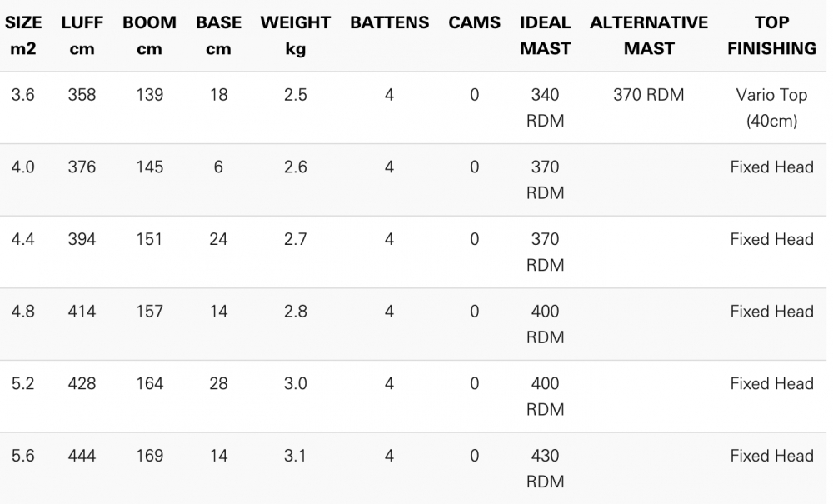The width and height of the screenshot is (833, 504).
Task: Click the 157 boom value
Action: point(149,312)
